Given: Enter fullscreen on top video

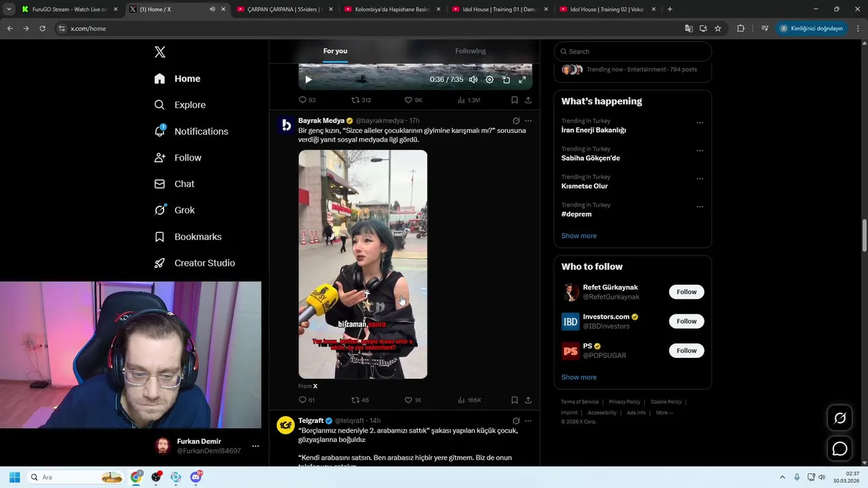Looking at the screenshot, I should click(522, 79).
